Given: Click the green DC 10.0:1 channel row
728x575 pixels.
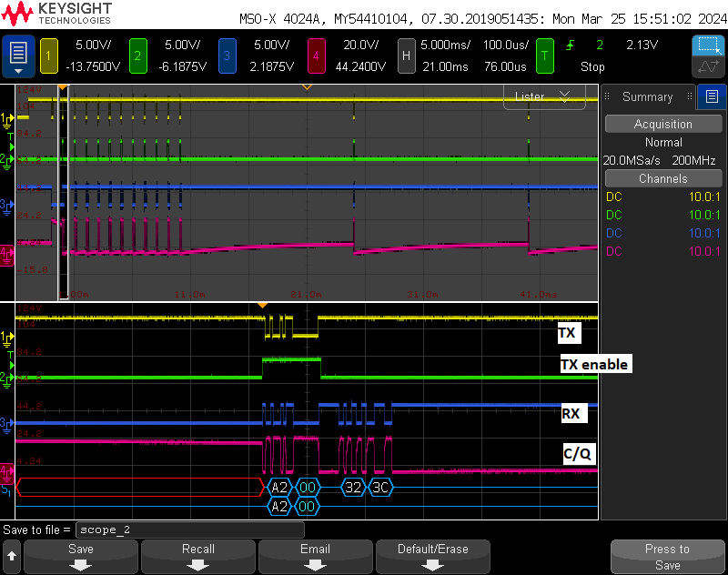Looking at the screenshot, I should coord(663,215).
